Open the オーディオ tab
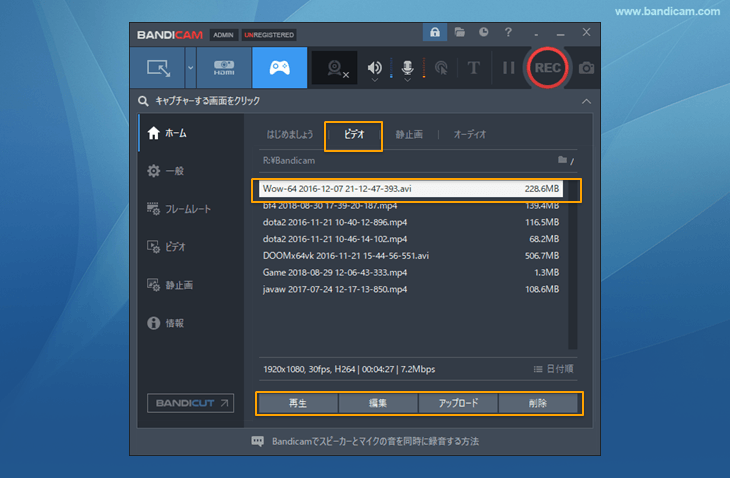730x478 pixels. pyautogui.click(x=469, y=134)
